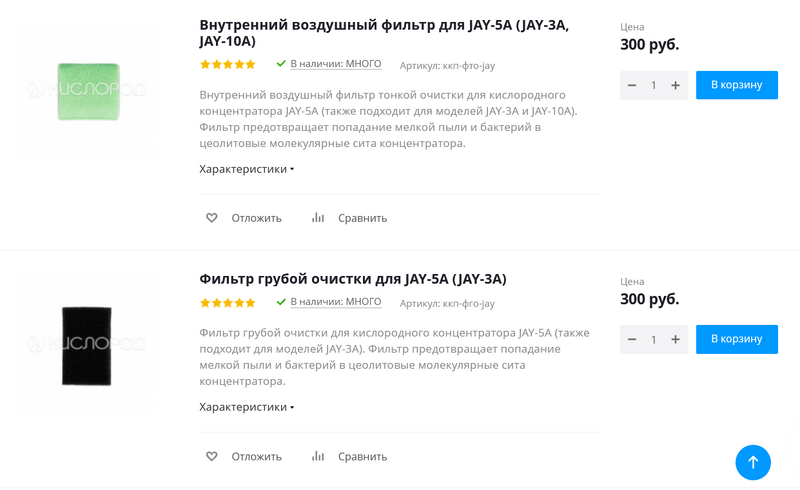Open black coarse filter product thumbnail

(86, 345)
